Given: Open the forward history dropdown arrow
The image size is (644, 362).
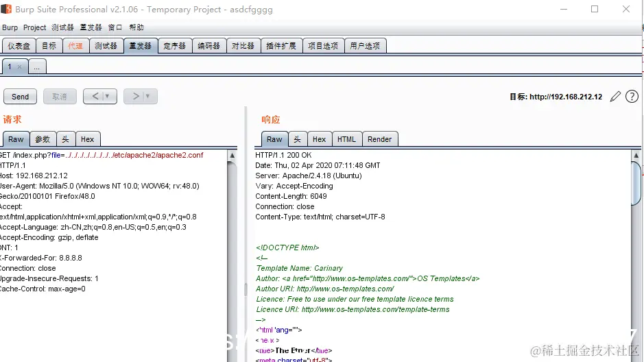Looking at the screenshot, I should (x=147, y=97).
